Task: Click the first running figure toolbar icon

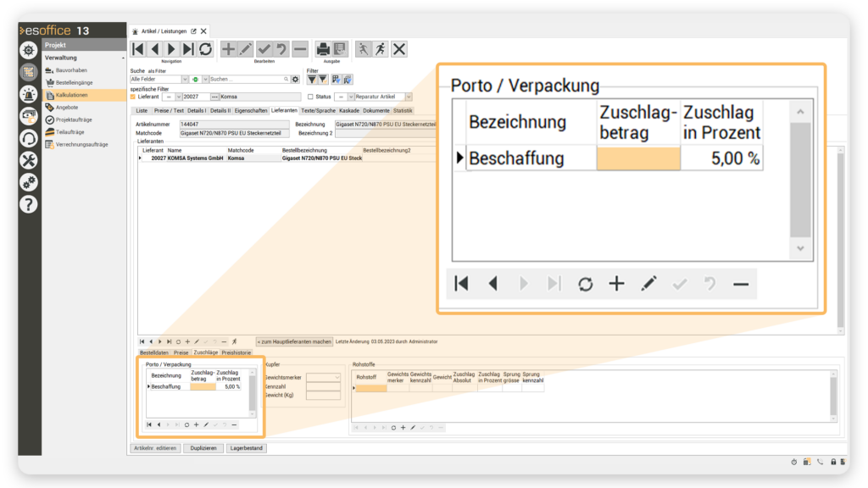Action: (x=363, y=49)
